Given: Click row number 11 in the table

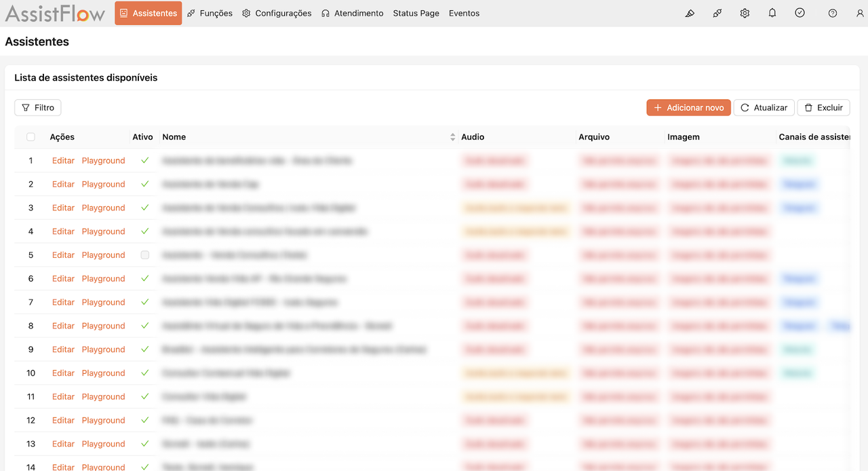Looking at the screenshot, I should point(31,397).
